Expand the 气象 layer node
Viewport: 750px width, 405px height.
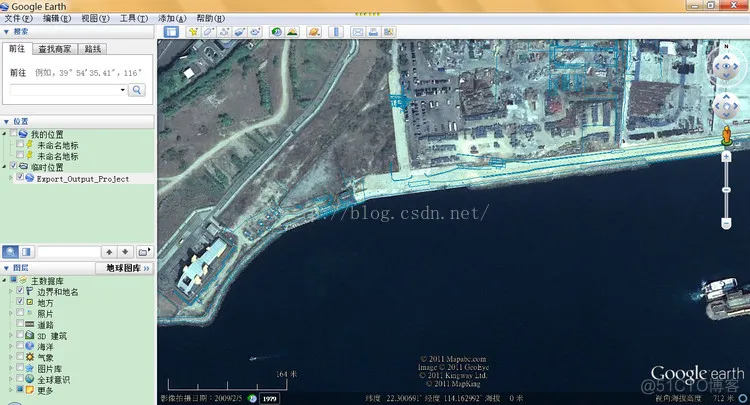pos(11,357)
